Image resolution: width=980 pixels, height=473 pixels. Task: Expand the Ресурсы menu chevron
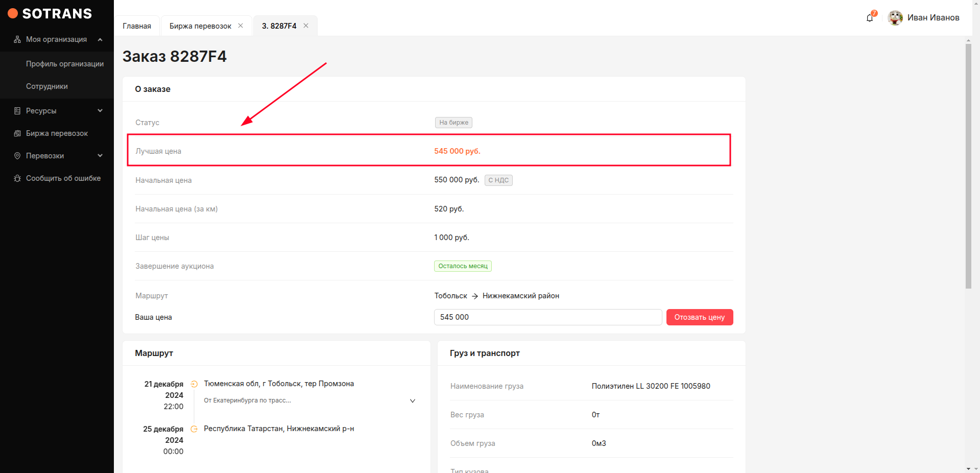[x=100, y=111]
